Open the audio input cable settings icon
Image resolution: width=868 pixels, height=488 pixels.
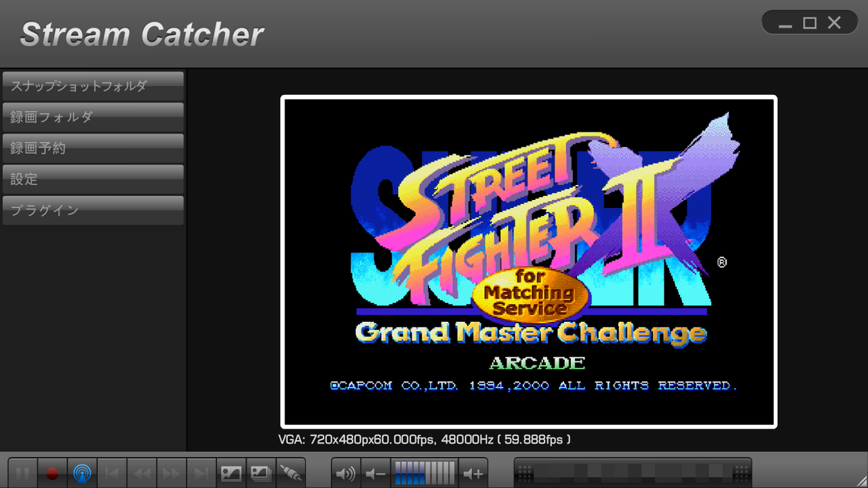291,472
